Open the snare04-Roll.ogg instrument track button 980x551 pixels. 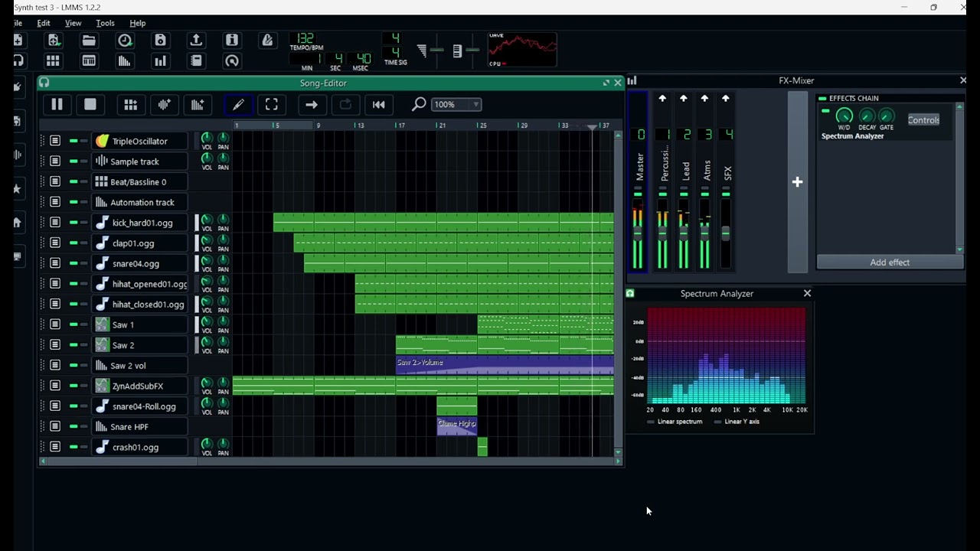[140, 406]
